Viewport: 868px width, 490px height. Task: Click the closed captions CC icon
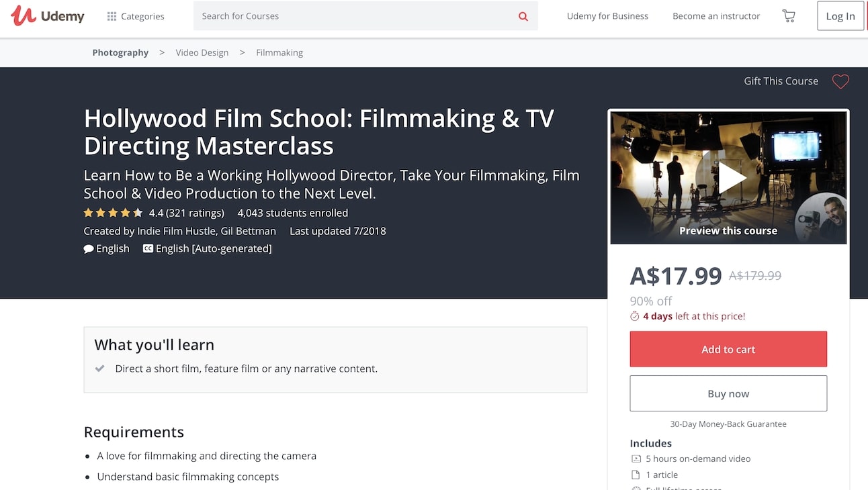148,248
